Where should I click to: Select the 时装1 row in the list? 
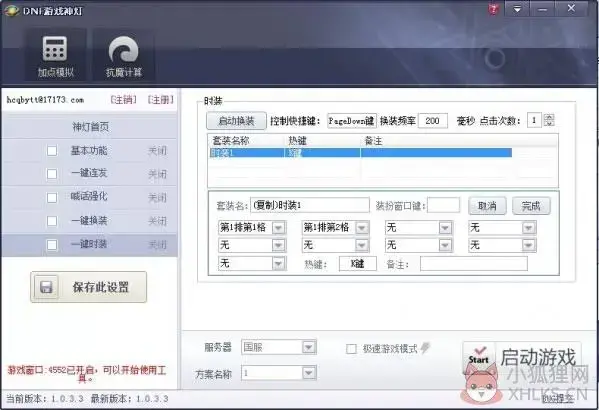pos(360,153)
